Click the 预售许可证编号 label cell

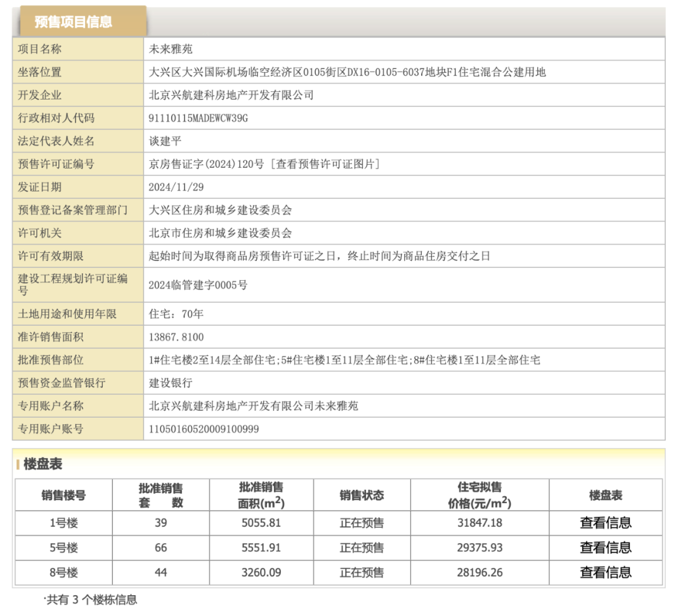click(x=78, y=164)
